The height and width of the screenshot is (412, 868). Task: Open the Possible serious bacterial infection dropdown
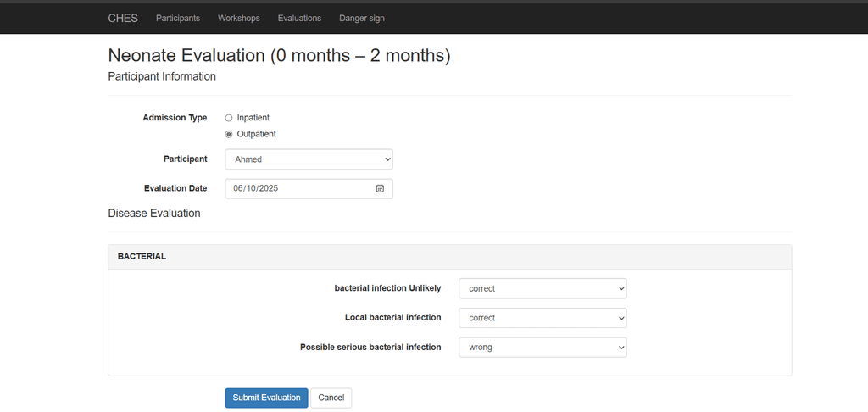tap(542, 347)
